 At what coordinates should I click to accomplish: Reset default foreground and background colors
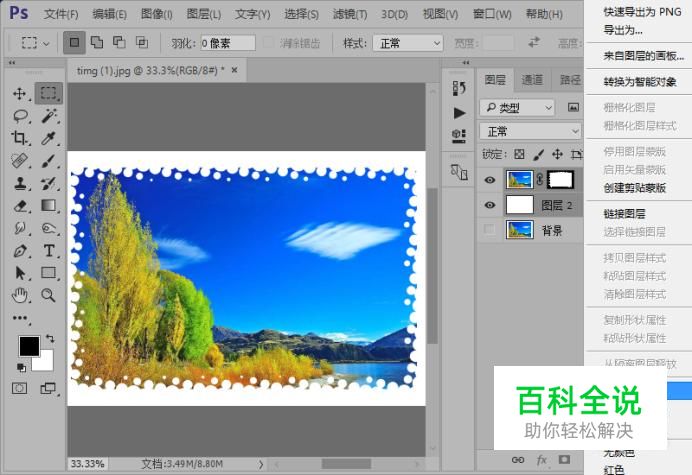(x=21, y=367)
